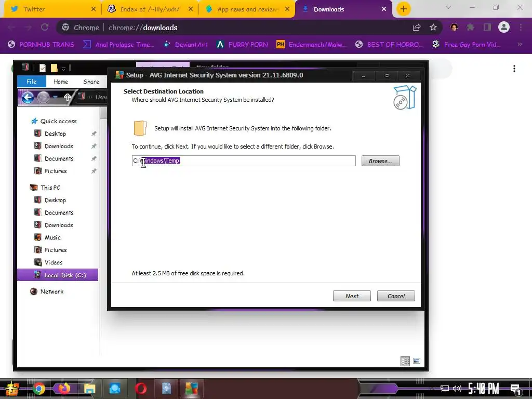Image resolution: width=532 pixels, height=399 pixels.
Task: Switch to the Index of /~lily/vxh/ tab
Action: coord(150,9)
